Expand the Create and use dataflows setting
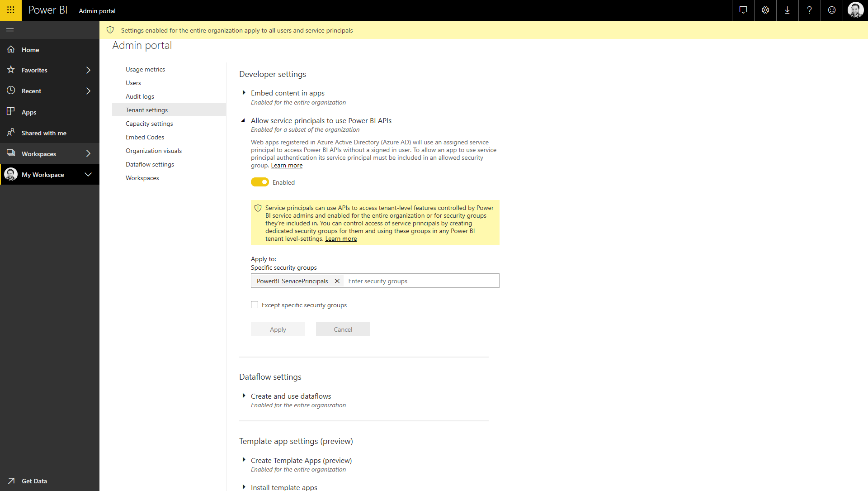Viewport: 868px width, 491px height. pos(243,396)
